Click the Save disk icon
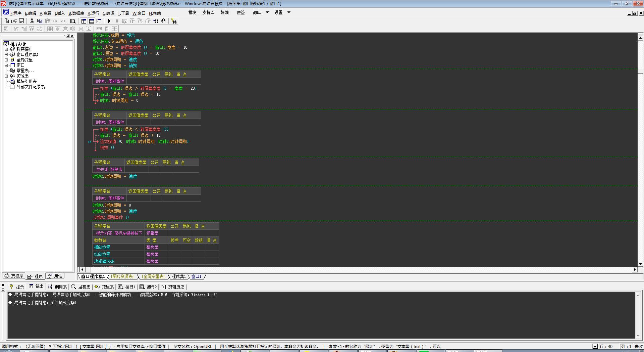 pos(21,21)
